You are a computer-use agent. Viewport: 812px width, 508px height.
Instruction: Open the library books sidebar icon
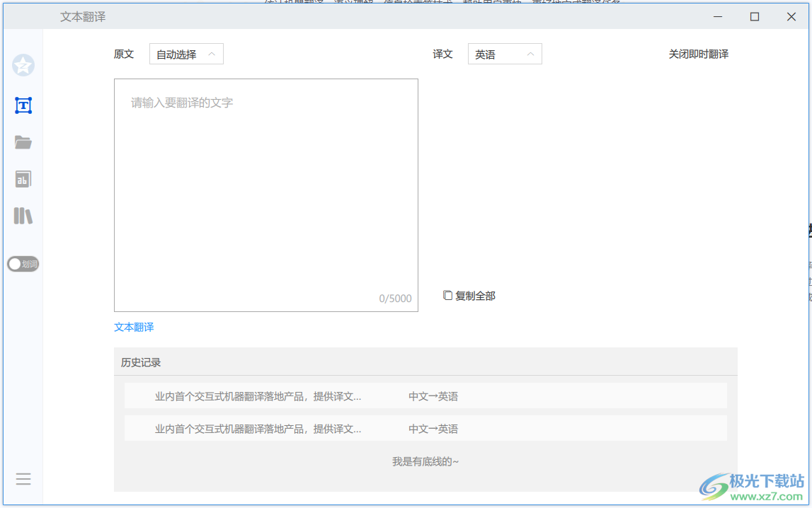pos(23,216)
